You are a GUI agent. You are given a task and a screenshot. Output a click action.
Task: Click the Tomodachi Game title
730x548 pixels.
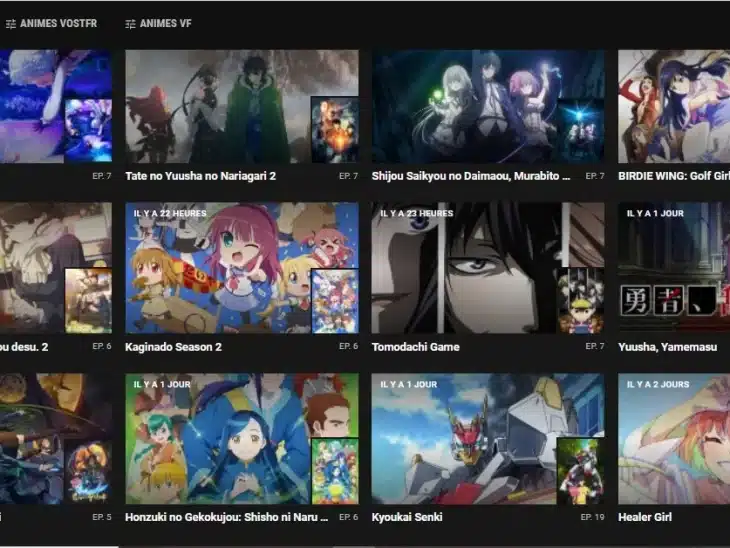pos(415,347)
